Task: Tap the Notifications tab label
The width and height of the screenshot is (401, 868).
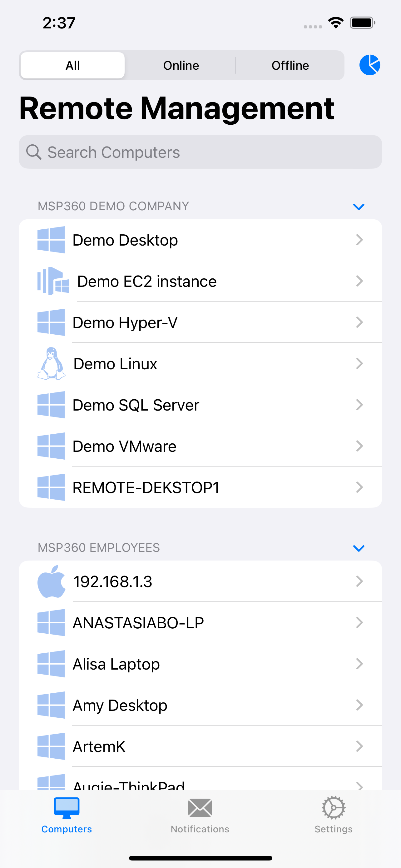Action: click(200, 829)
